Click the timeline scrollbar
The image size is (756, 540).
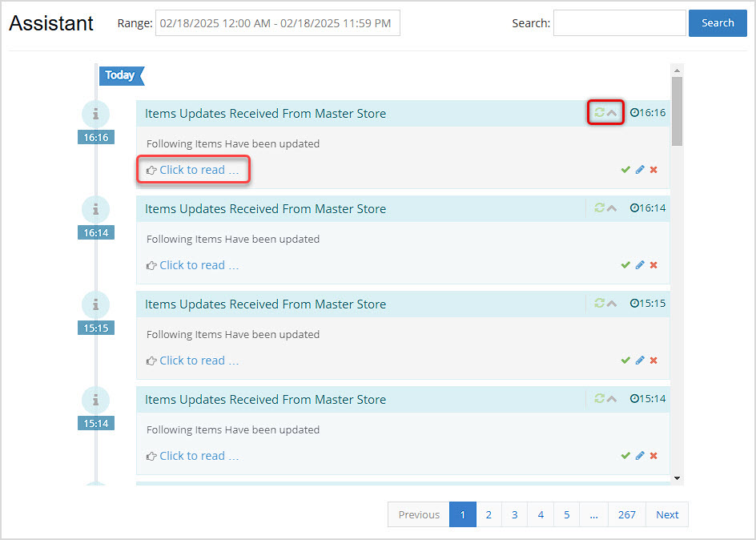tap(676, 96)
